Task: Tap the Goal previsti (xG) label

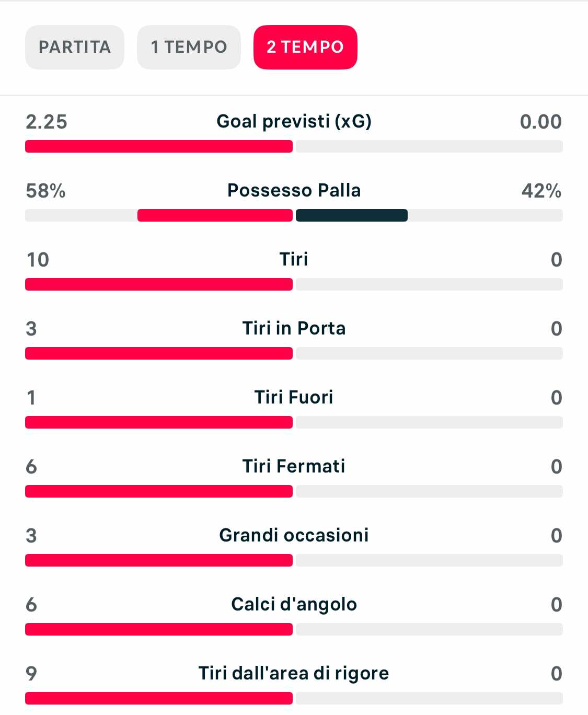Action: (x=294, y=121)
